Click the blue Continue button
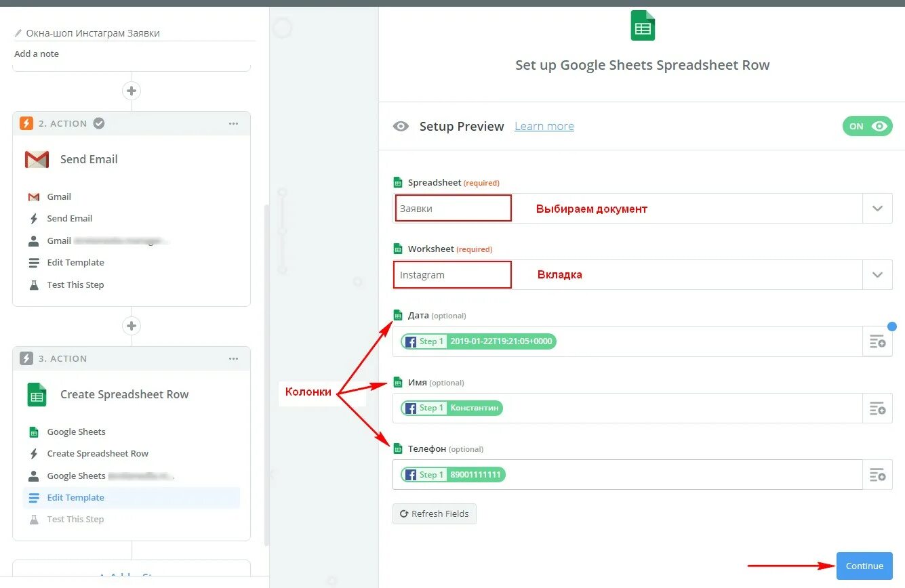This screenshot has width=905, height=588. click(864, 566)
